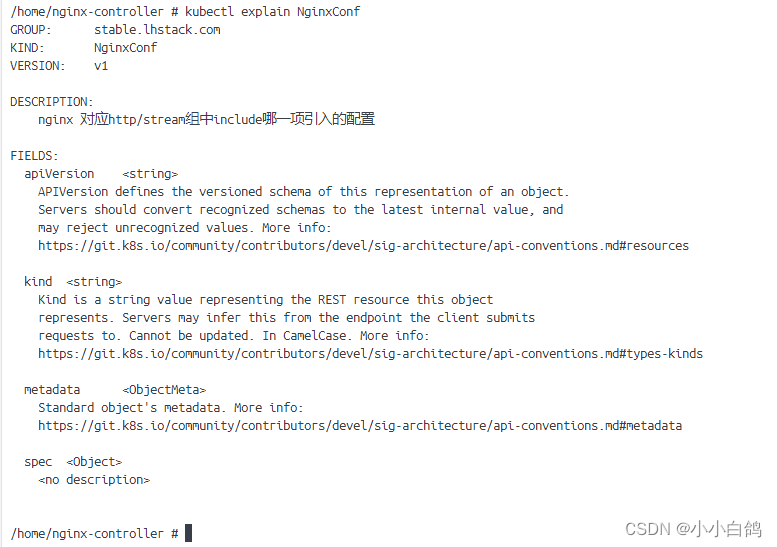Screen dimensions: 777x547
Task: Click the terminal cursor block at the bottom prompt
Action: coord(188,533)
